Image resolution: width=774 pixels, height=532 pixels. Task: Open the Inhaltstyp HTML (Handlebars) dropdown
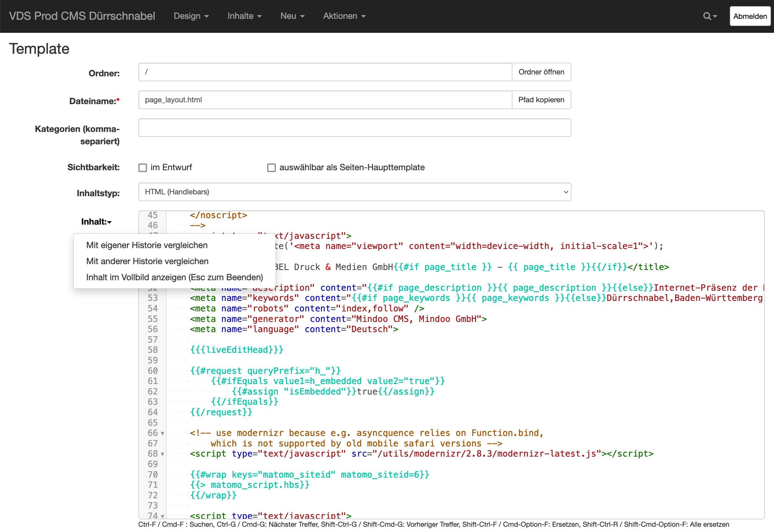click(355, 192)
